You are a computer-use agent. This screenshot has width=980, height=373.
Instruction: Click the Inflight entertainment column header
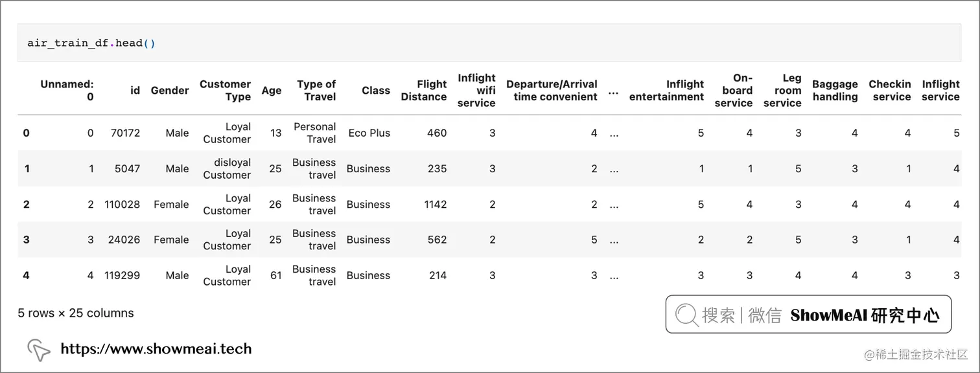pyautogui.click(x=666, y=91)
